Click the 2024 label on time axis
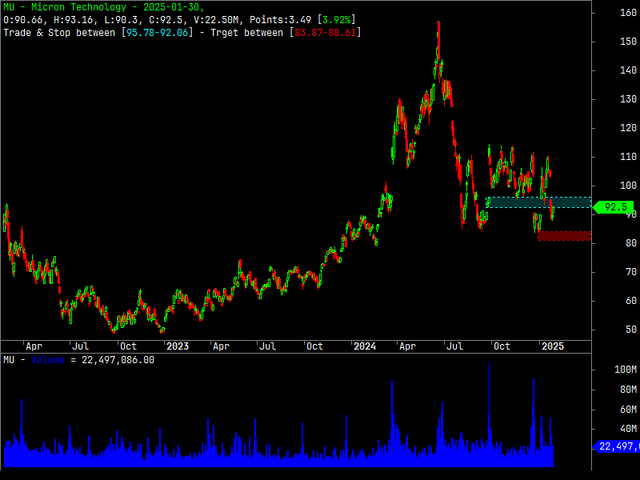The width and height of the screenshot is (640, 480). click(364, 347)
